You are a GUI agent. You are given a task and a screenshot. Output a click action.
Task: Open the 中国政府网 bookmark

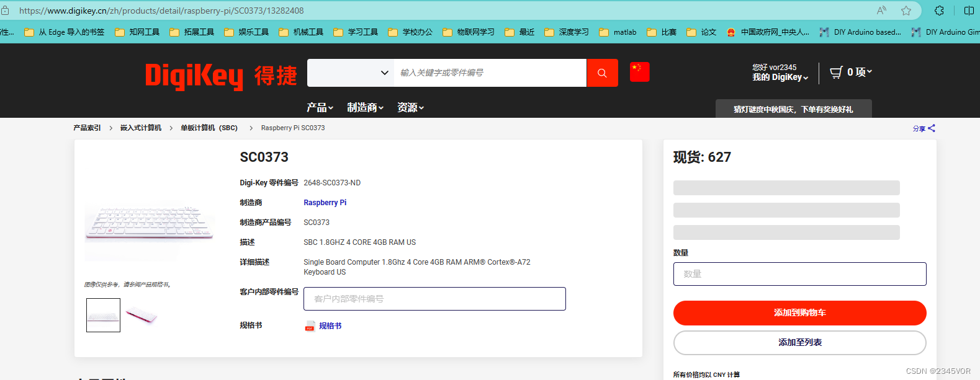point(768,32)
